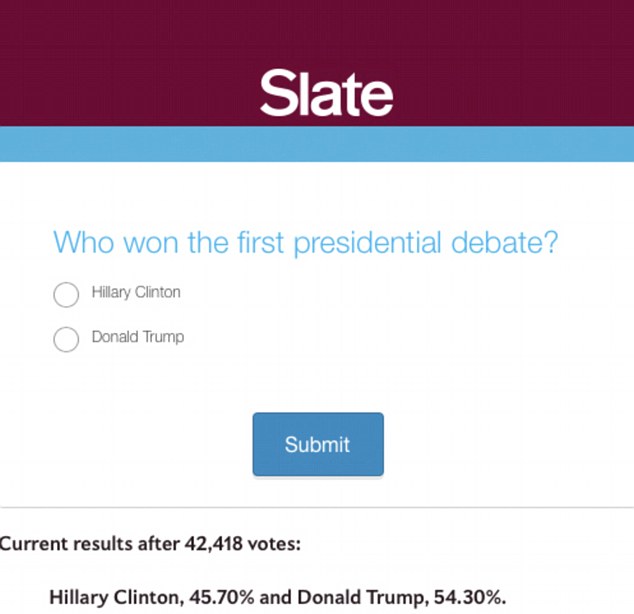Click the maroon header left of the Slate logo

(120, 70)
